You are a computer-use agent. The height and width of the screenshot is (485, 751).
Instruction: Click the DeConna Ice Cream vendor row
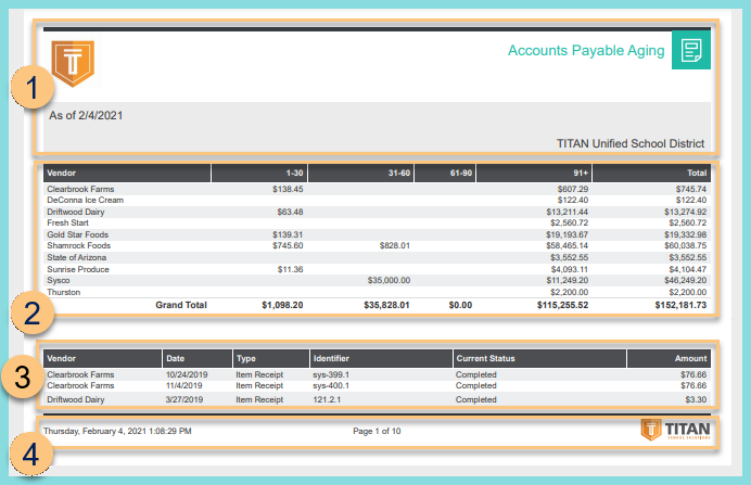pos(377,200)
